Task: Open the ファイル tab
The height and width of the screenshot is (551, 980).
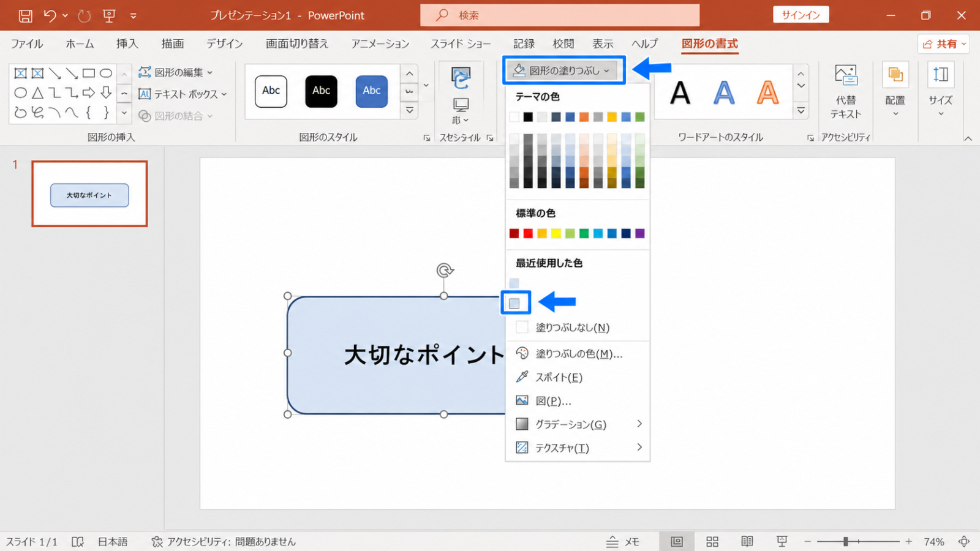Action: [27, 43]
